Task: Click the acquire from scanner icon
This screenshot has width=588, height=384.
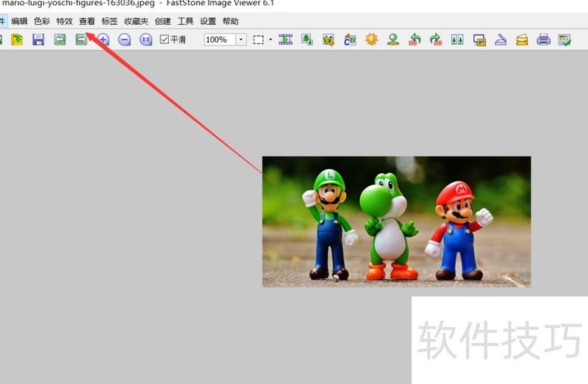Action: pos(501,40)
